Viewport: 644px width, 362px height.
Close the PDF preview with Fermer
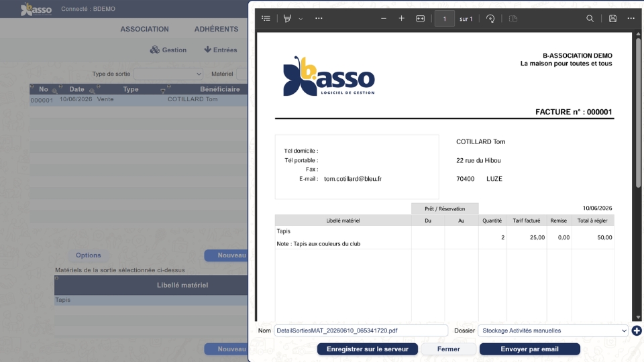[x=449, y=349]
